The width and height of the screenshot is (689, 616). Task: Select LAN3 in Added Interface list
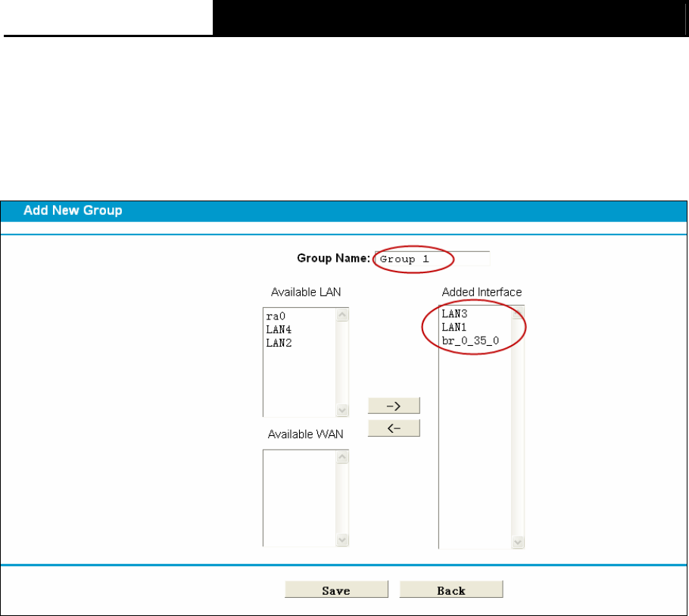454,314
